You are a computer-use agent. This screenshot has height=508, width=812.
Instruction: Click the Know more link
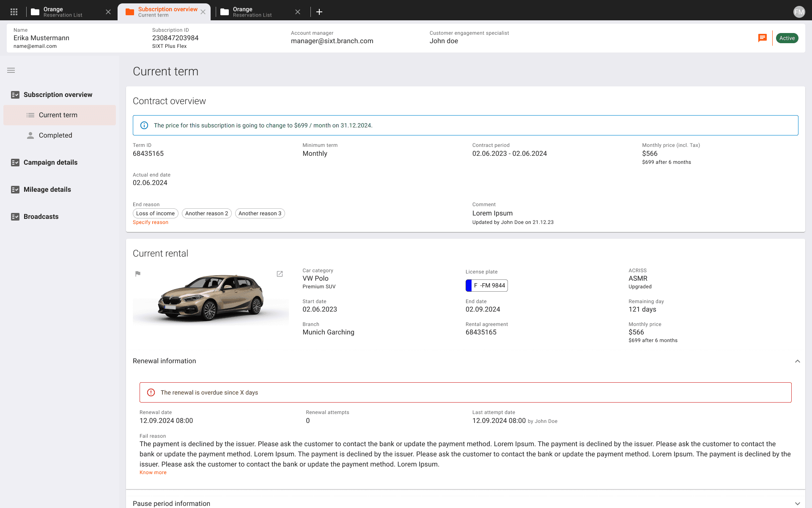pyautogui.click(x=153, y=472)
